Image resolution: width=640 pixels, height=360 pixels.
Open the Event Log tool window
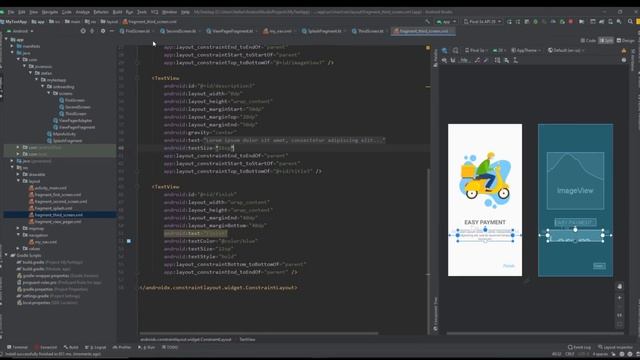click(x=579, y=347)
